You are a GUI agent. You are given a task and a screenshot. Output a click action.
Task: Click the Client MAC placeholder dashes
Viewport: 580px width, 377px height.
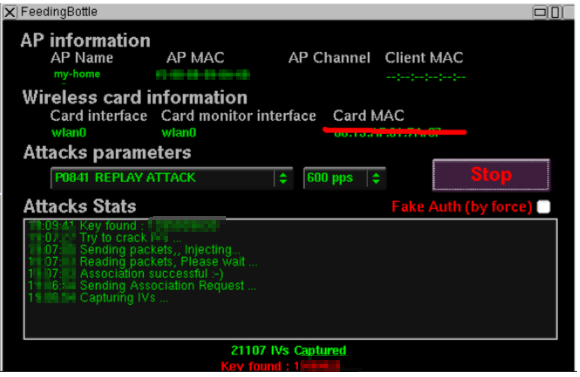click(x=426, y=77)
